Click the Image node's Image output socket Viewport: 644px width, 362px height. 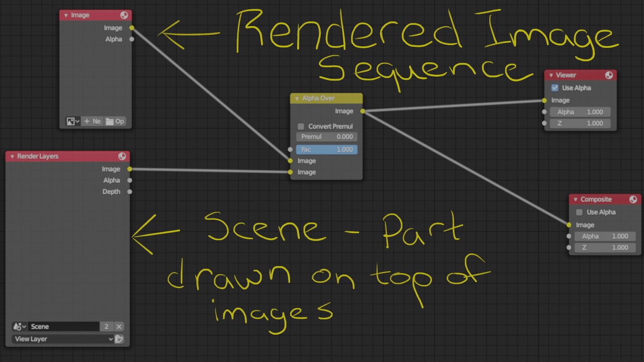pos(132,28)
